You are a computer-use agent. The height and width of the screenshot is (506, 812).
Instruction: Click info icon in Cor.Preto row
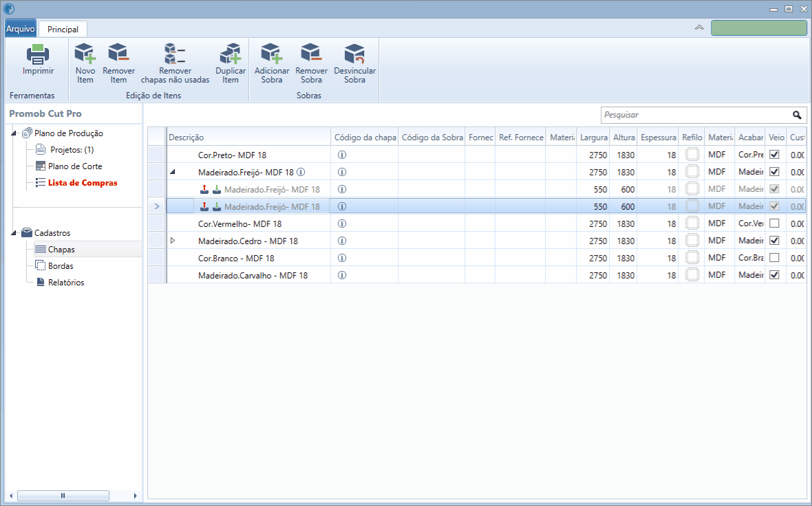[x=342, y=155]
